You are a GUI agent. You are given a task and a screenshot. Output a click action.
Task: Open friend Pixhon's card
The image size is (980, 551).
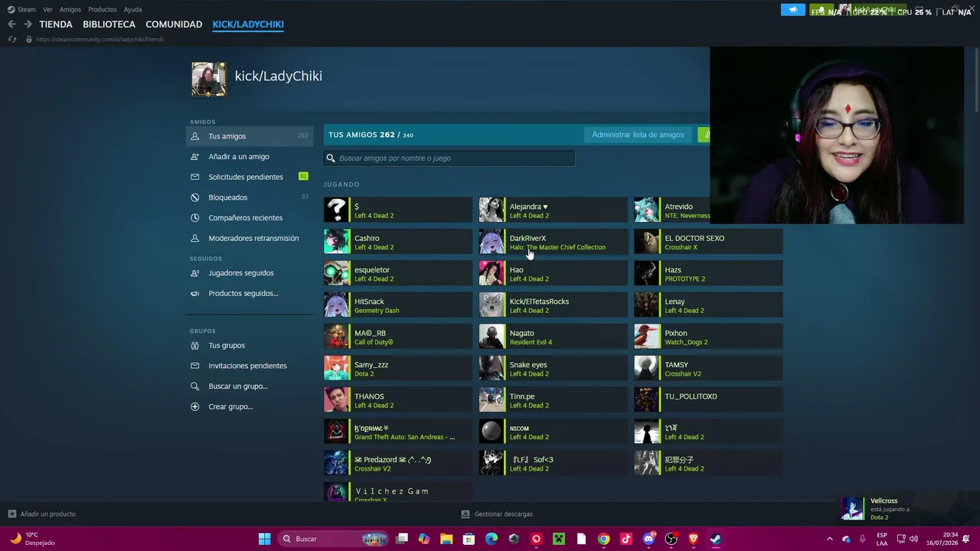708,337
